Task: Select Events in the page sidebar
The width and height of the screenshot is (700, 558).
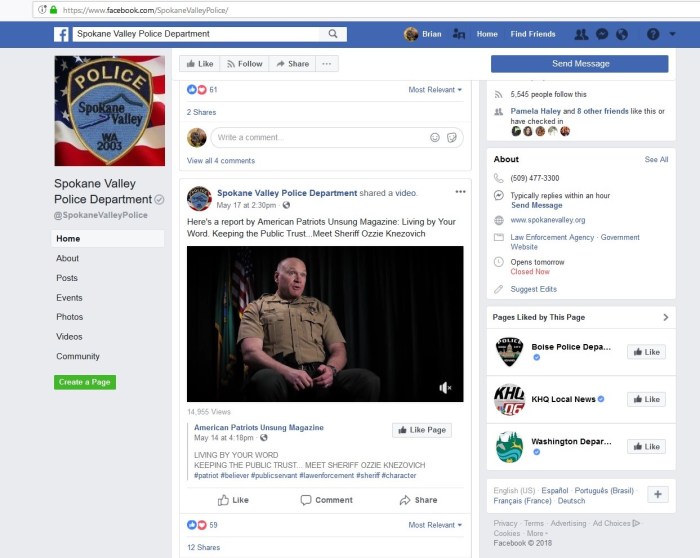Action: [69, 298]
